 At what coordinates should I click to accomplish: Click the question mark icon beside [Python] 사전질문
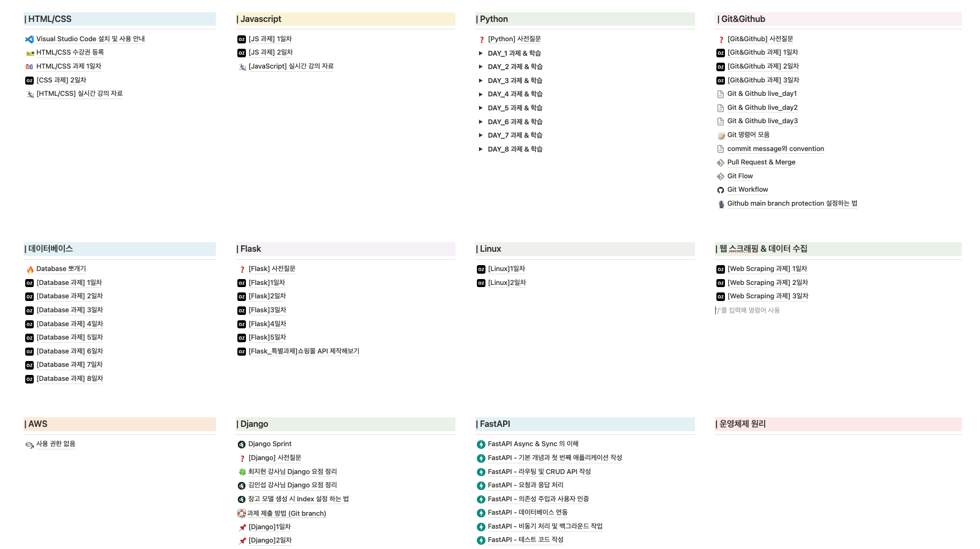click(x=481, y=39)
